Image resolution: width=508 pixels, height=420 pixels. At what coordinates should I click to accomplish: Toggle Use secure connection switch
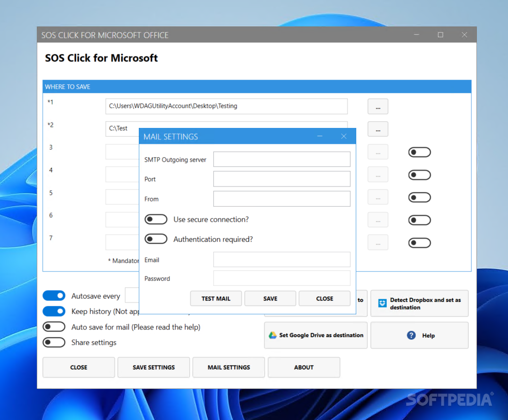pos(156,220)
